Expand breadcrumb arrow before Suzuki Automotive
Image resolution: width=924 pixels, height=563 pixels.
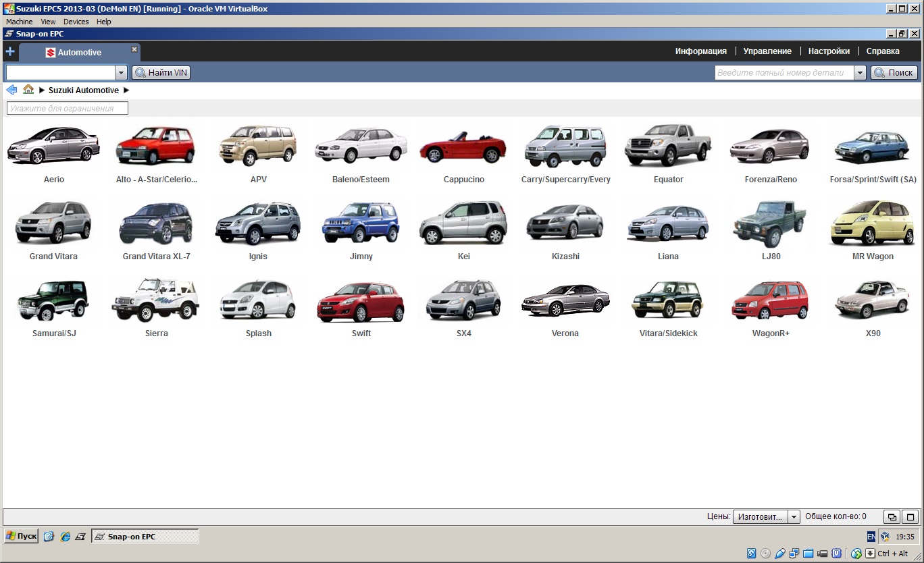[x=42, y=90]
